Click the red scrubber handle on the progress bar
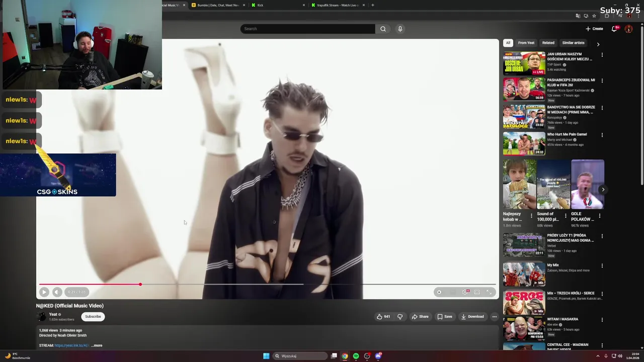 coord(140,284)
